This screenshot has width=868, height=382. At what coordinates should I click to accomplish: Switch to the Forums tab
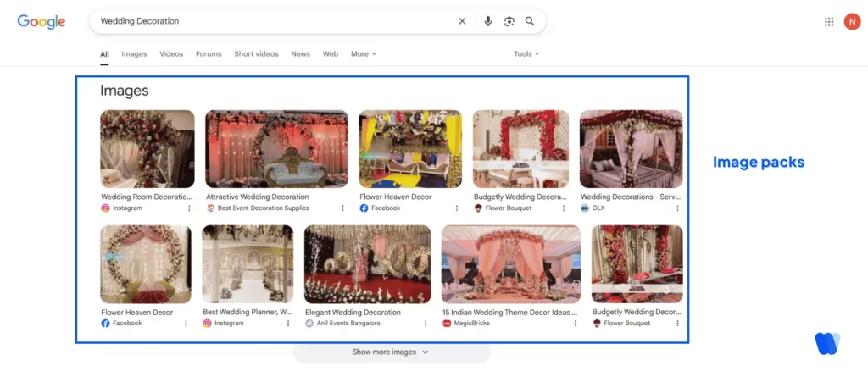209,53
